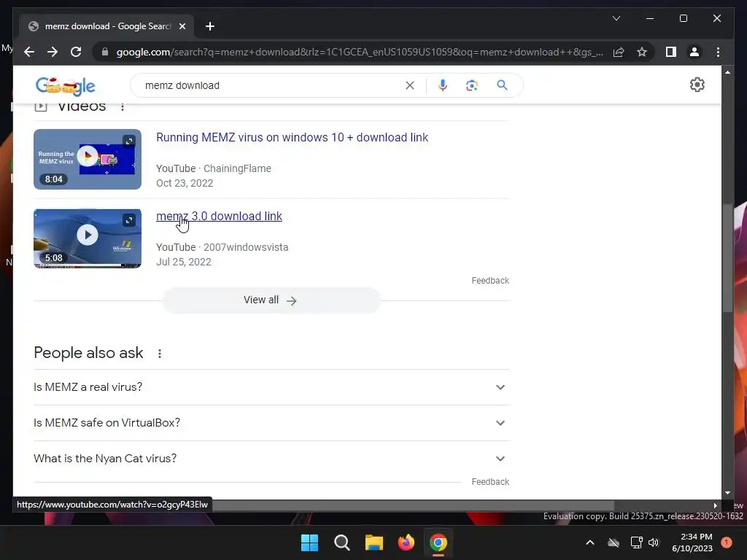View site information lock icon
Screen dimensions: 747x560
click(x=105, y=52)
